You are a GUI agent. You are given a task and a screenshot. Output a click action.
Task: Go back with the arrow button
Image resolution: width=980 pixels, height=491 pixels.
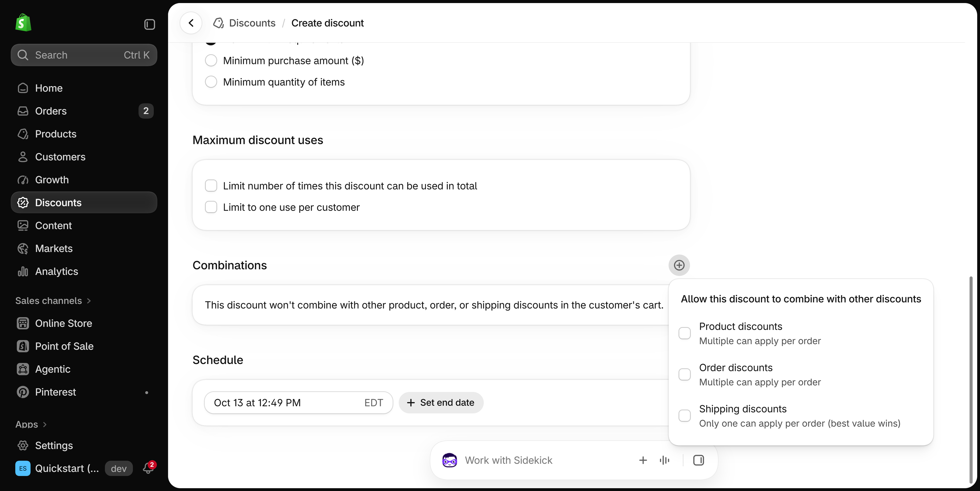tap(191, 23)
